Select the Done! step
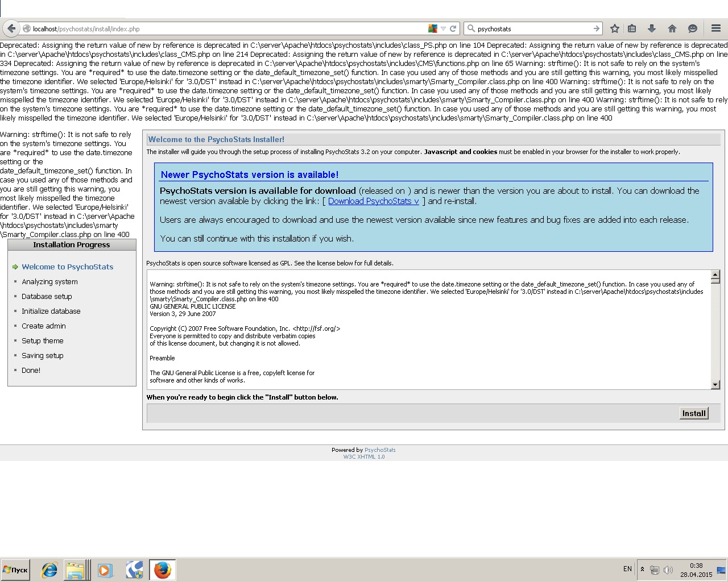 click(x=31, y=370)
